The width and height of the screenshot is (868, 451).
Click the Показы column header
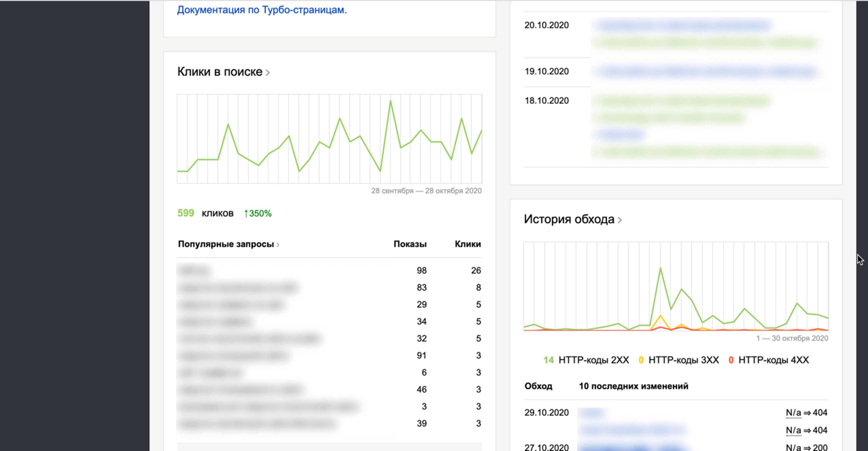click(x=410, y=244)
